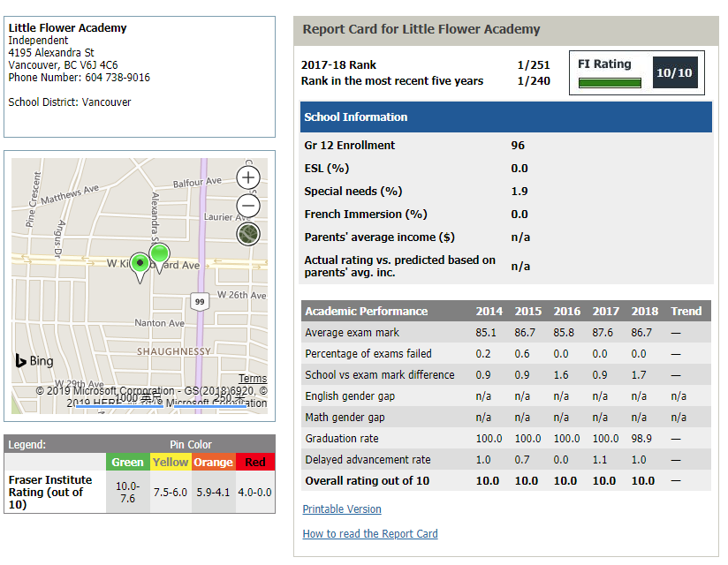The width and height of the screenshot is (728, 565).
Task: Click phone number 604 738-9016
Action: 118,78
